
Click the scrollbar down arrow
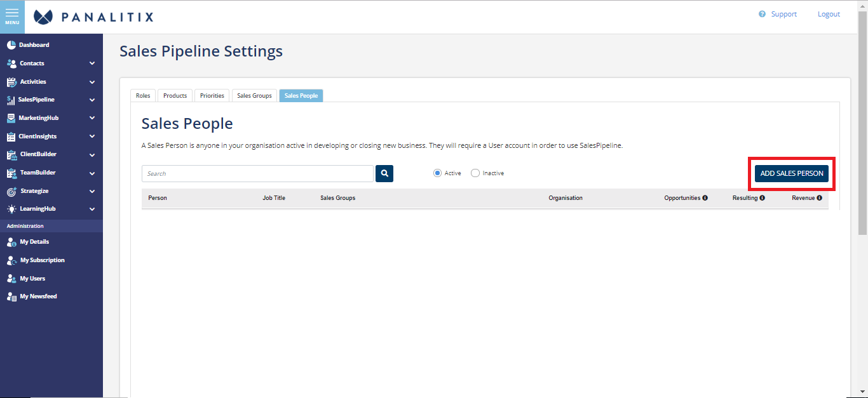click(x=862, y=392)
